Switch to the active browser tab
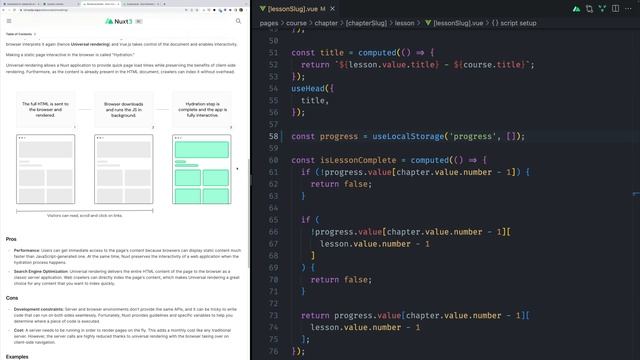The image size is (640, 360). tap(100, 4)
